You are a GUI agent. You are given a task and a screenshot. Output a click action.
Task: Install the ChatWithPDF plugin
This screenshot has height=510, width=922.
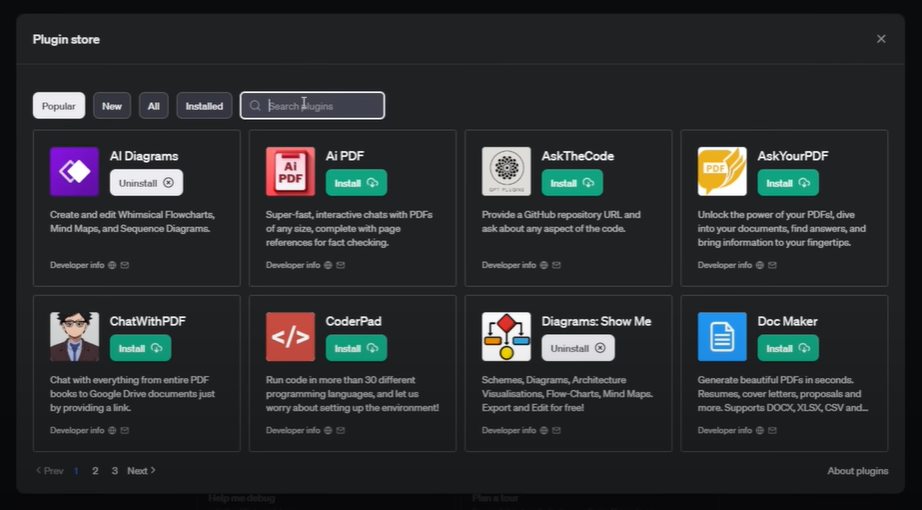pyautogui.click(x=141, y=348)
